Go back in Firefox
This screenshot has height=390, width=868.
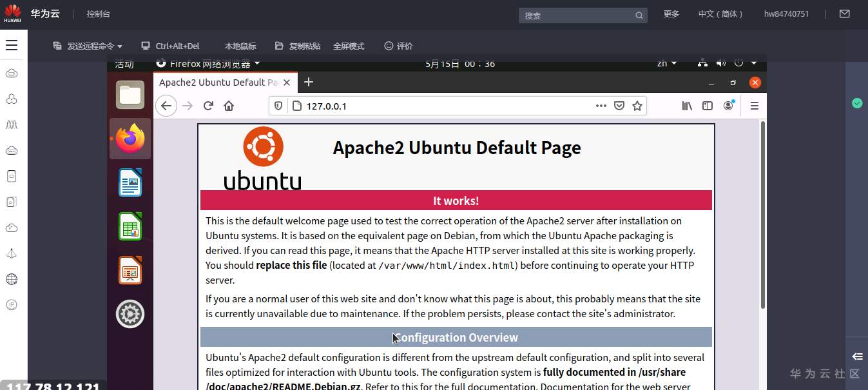point(166,106)
